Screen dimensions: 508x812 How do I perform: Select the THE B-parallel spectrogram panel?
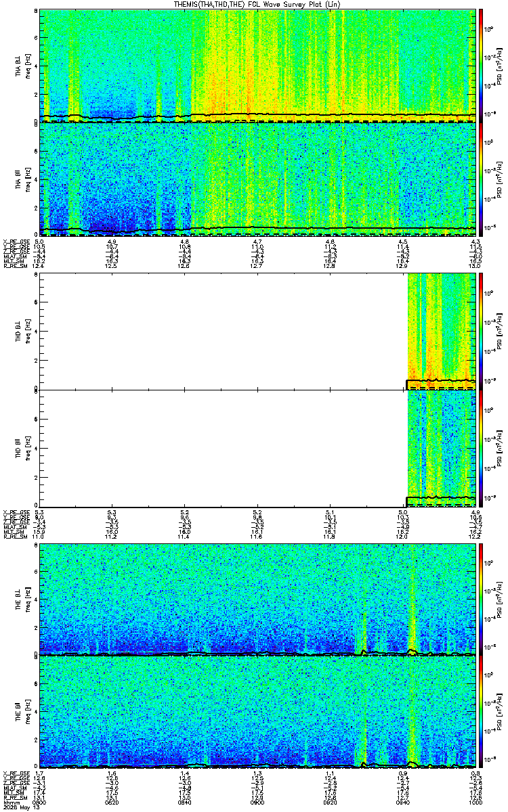[x=257, y=712]
